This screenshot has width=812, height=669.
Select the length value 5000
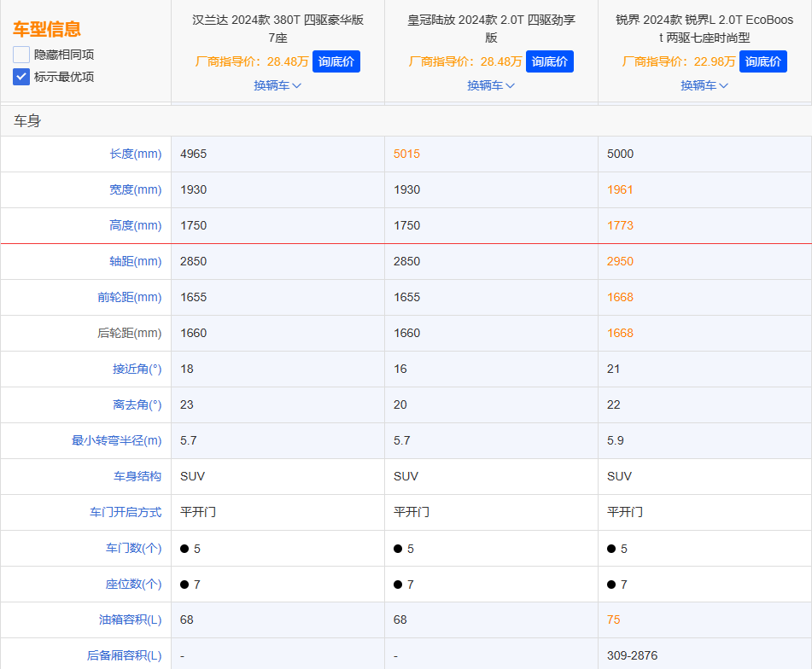point(621,154)
